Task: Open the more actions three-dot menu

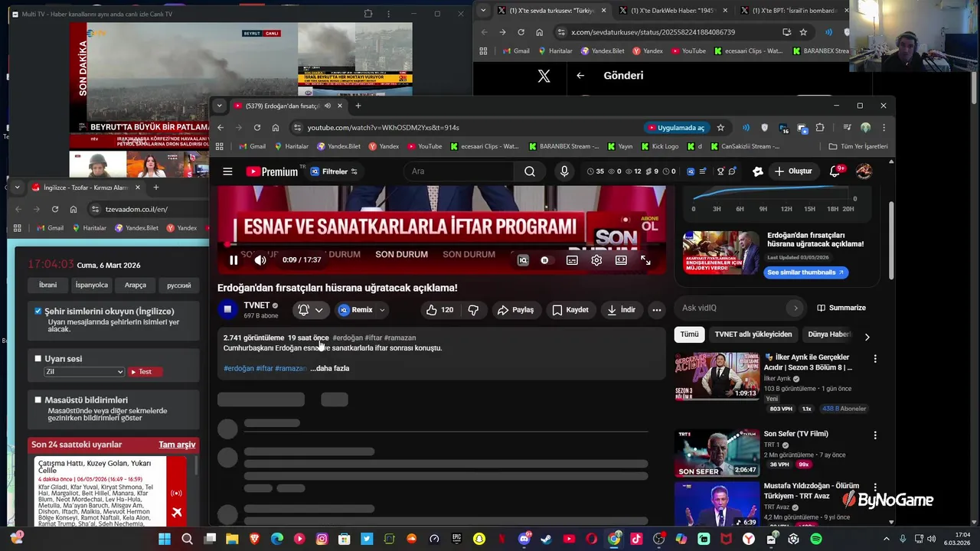Action: click(x=657, y=310)
